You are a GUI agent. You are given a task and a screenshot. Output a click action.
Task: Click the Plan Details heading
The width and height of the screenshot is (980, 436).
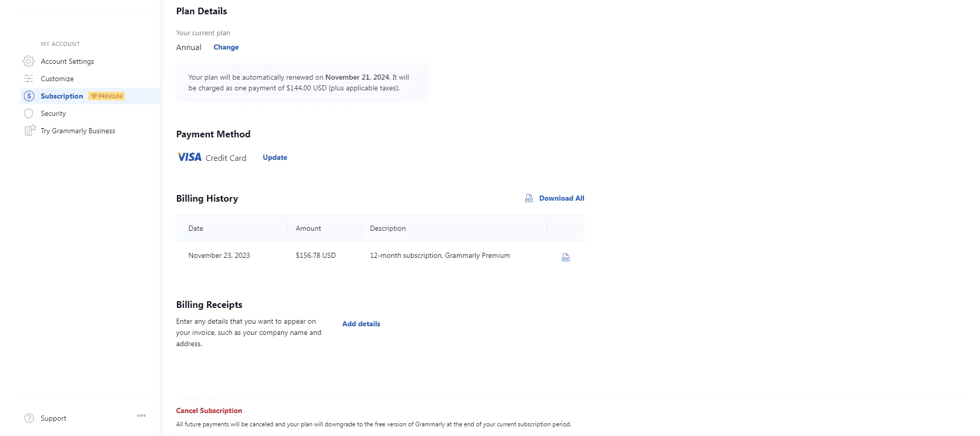pos(202,11)
